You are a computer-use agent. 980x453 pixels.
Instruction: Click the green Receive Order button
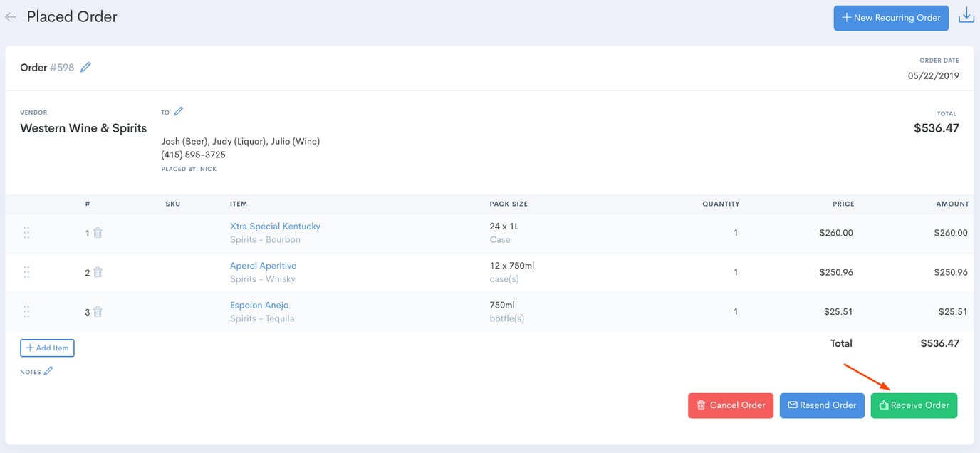914,405
